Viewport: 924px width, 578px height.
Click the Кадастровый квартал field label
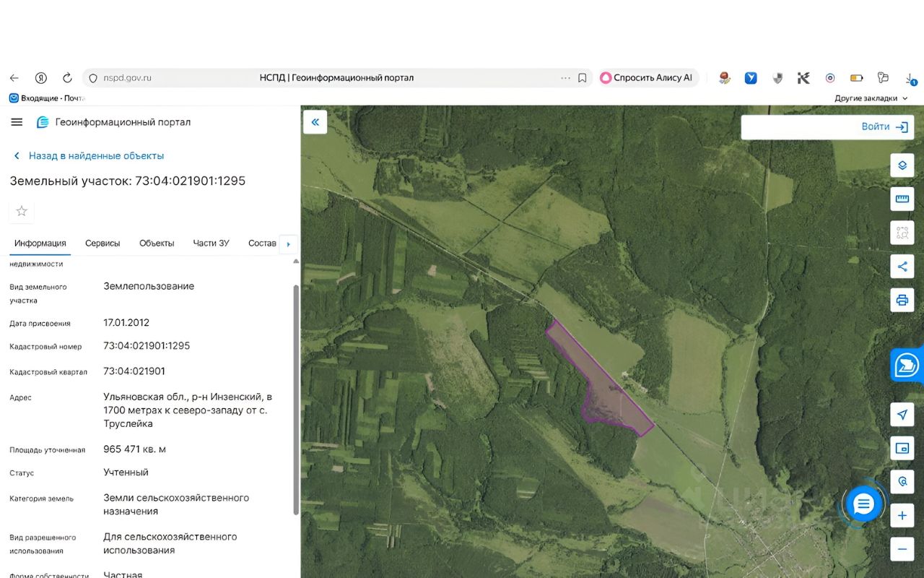coord(48,372)
